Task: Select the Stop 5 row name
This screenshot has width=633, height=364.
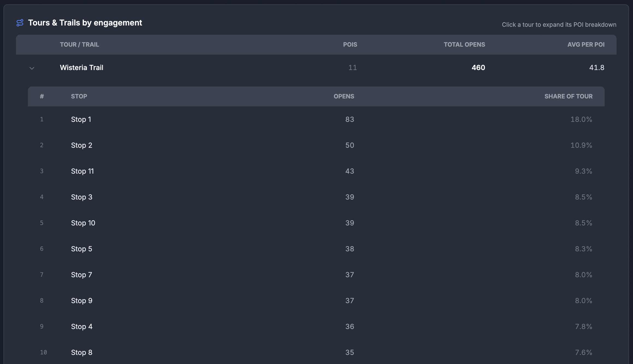Action: (x=81, y=249)
